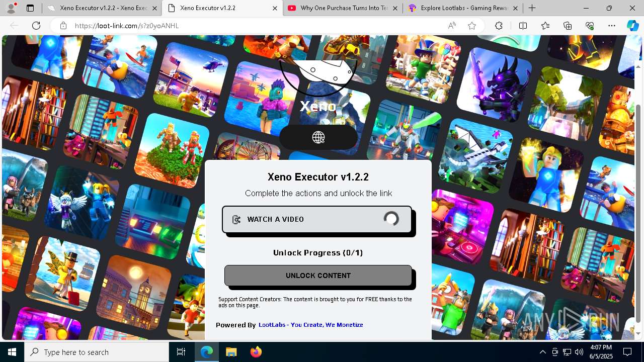
Task: Show hidden system tray icons
Action: (542, 352)
